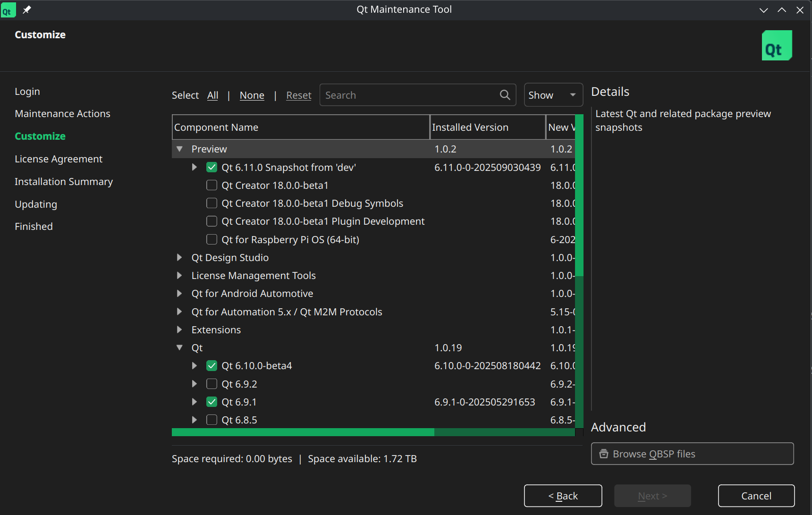
Task: Minimize window with title bar down arrow
Action: pos(763,10)
